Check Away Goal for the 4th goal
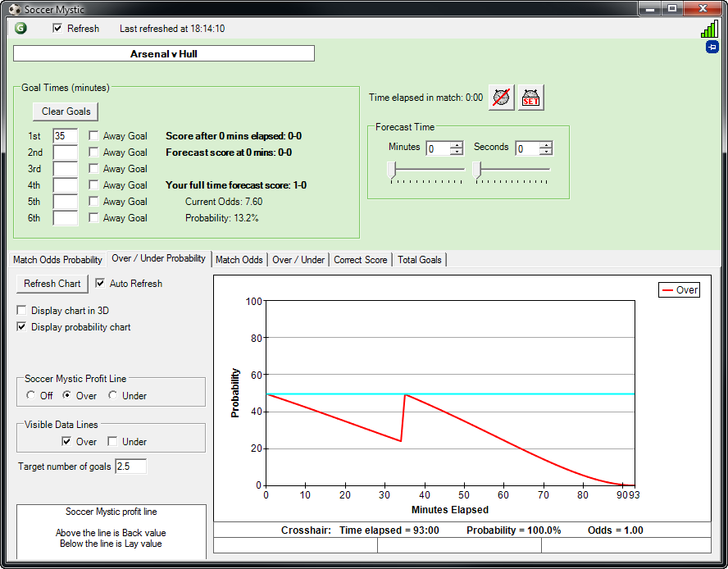This screenshot has height=569, width=728. (93, 184)
